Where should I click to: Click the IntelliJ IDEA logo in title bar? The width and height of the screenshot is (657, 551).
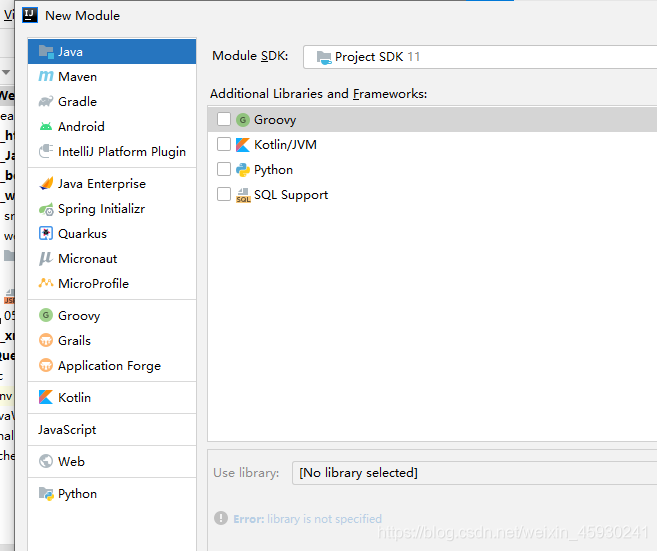29,15
